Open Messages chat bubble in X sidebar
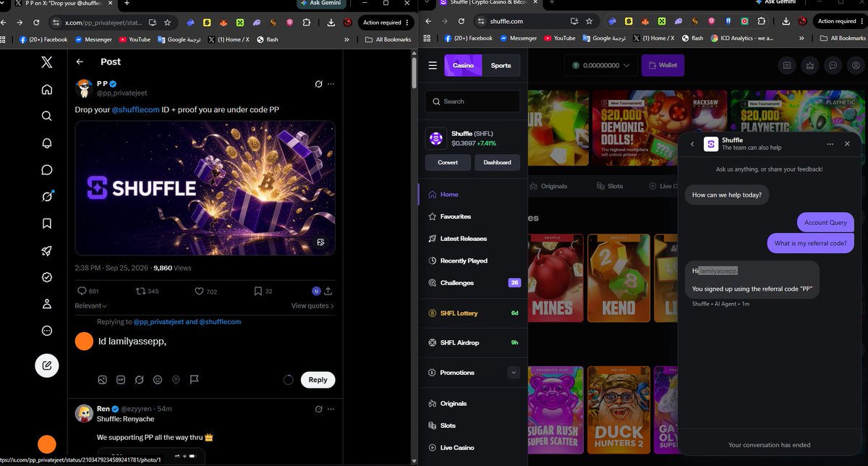Screen dimensions: 868x466 click(47, 170)
